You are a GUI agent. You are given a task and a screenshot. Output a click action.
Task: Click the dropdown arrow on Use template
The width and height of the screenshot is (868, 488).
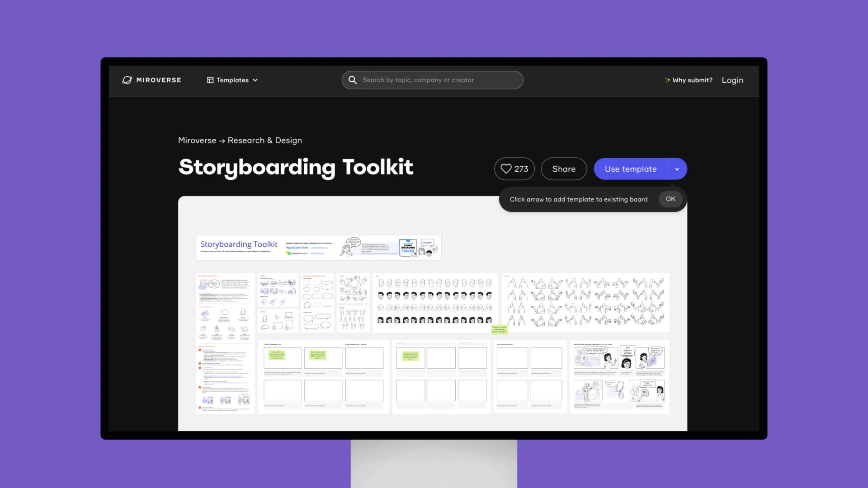coord(677,169)
